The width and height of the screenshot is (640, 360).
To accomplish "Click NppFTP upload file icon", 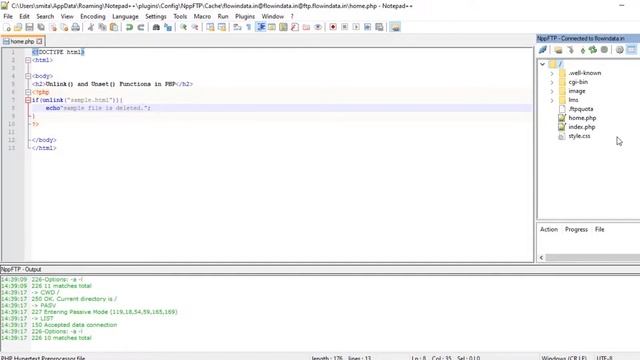I will tap(582, 50).
